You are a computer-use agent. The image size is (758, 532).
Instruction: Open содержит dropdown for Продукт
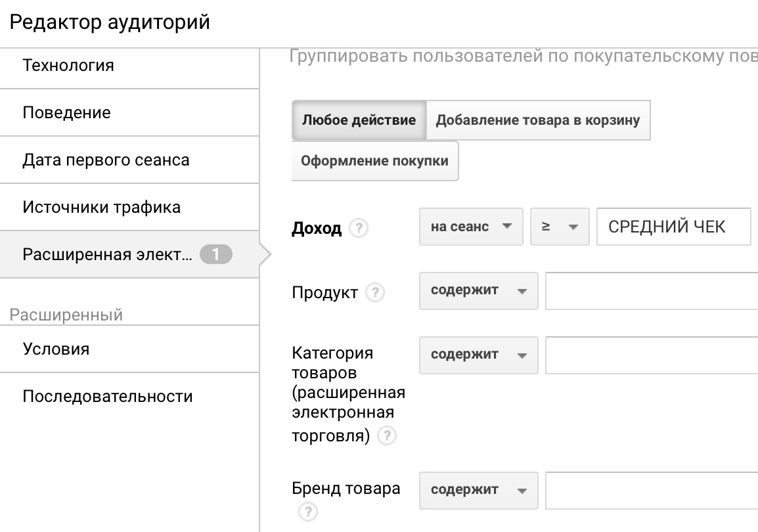click(478, 291)
